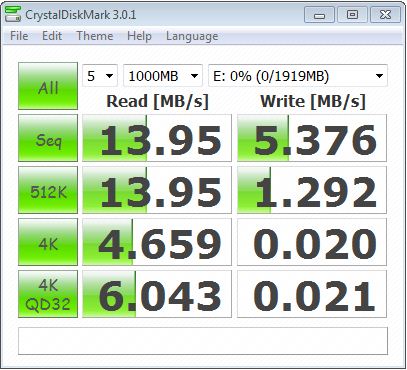Image resolution: width=407 pixels, height=370 pixels.
Task: Start the 512K benchmark test
Action: pyautogui.click(x=48, y=190)
